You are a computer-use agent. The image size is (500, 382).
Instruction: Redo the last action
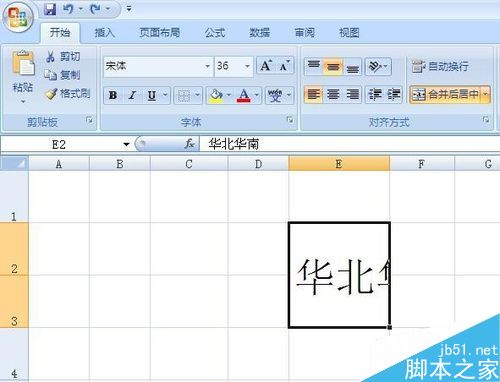[x=95, y=9]
